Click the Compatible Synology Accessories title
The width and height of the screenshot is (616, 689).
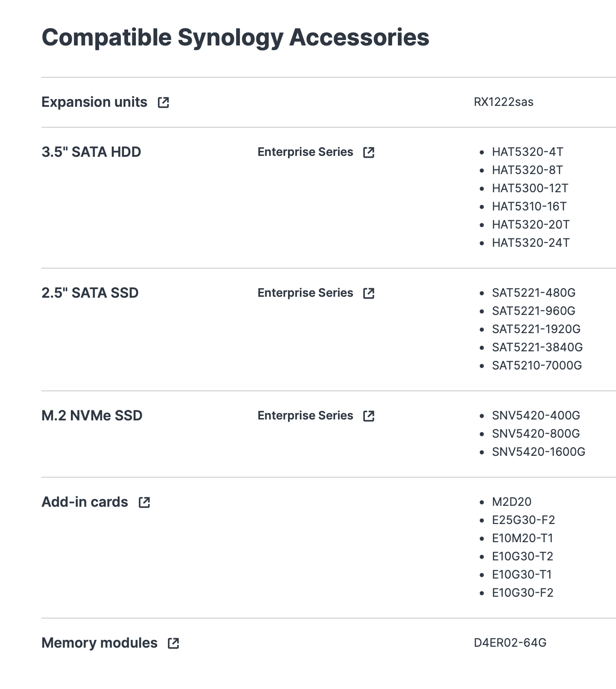pos(235,37)
